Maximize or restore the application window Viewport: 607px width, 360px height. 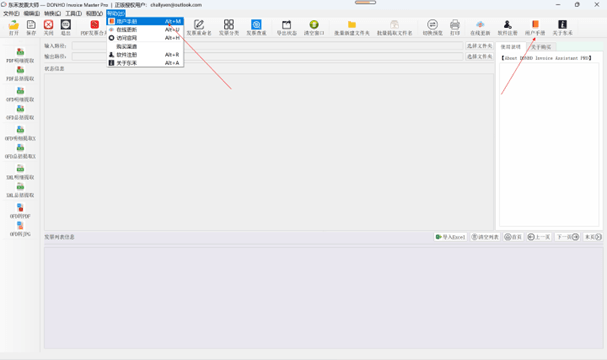[x=577, y=5]
